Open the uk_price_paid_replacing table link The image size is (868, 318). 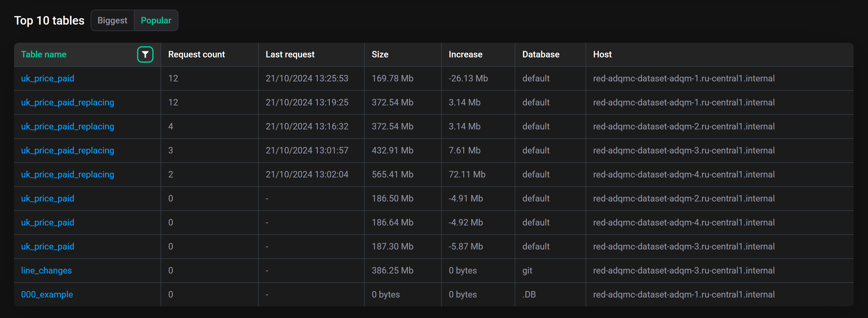click(67, 102)
